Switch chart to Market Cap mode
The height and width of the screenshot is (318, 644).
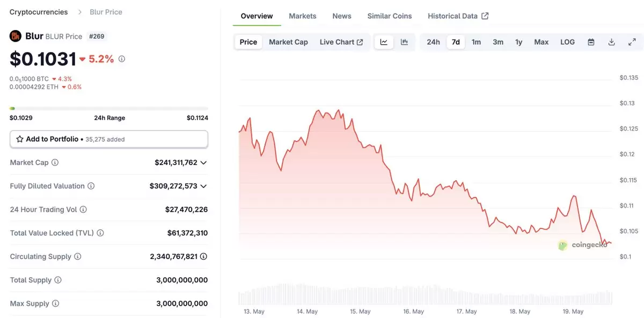(x=288, y=42)
